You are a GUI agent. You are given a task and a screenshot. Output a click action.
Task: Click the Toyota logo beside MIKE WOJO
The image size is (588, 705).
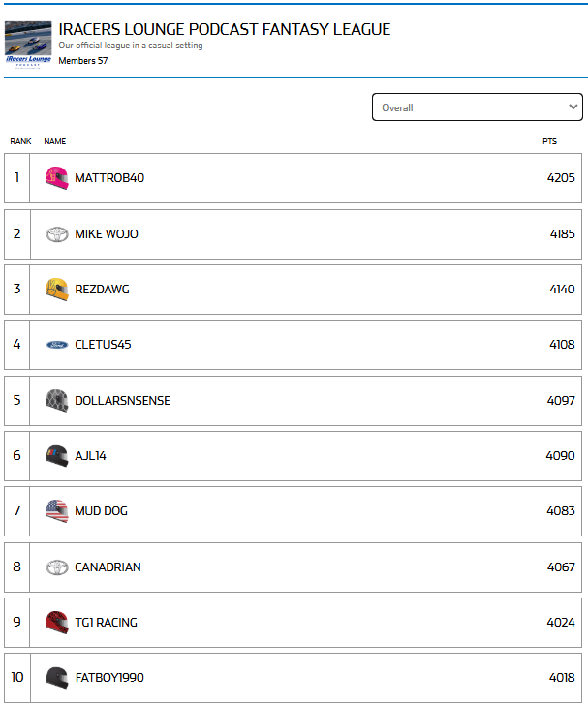point(57,234)
